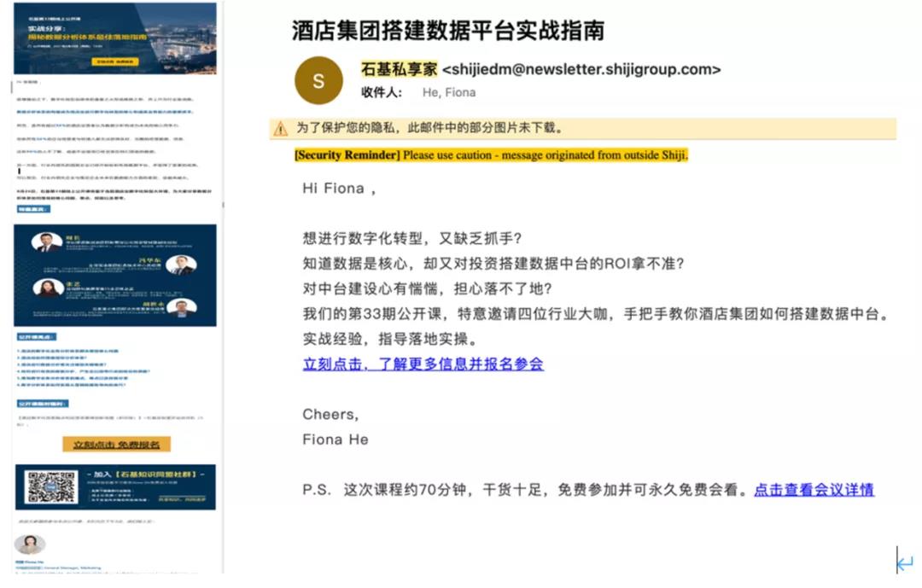The image size is (922, 588).
Task: Click the email header banner image
Action: point(115,38)
